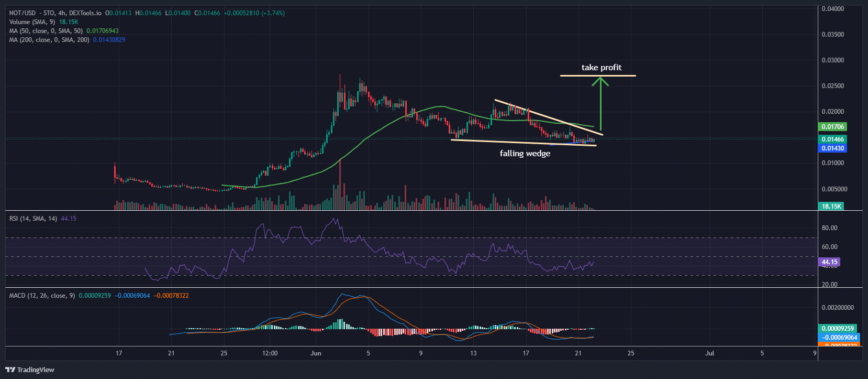Click the 0.01000 price axis label

click(833, 163)
